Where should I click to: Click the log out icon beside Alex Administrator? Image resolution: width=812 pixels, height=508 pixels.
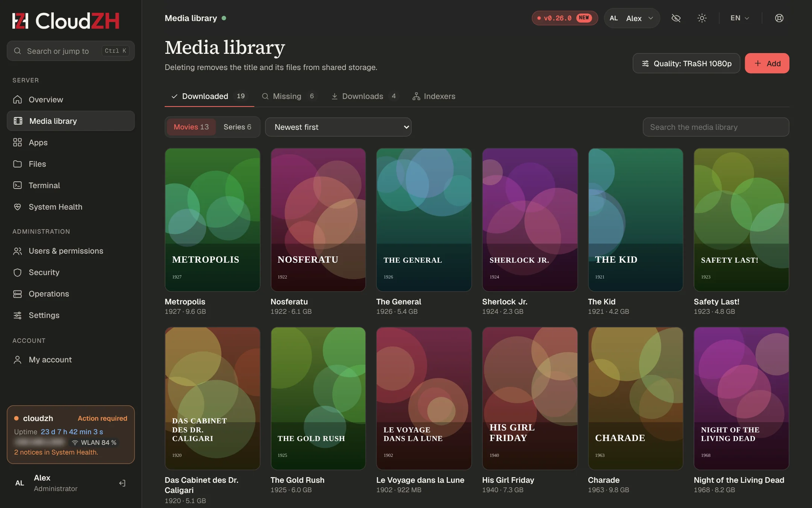click(122, 483)
